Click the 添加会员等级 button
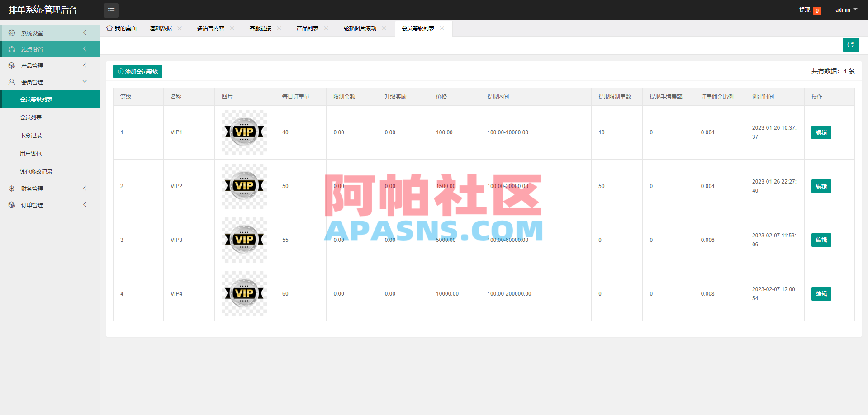The width and height of the screenshot is (868, 415). point(138,71)
